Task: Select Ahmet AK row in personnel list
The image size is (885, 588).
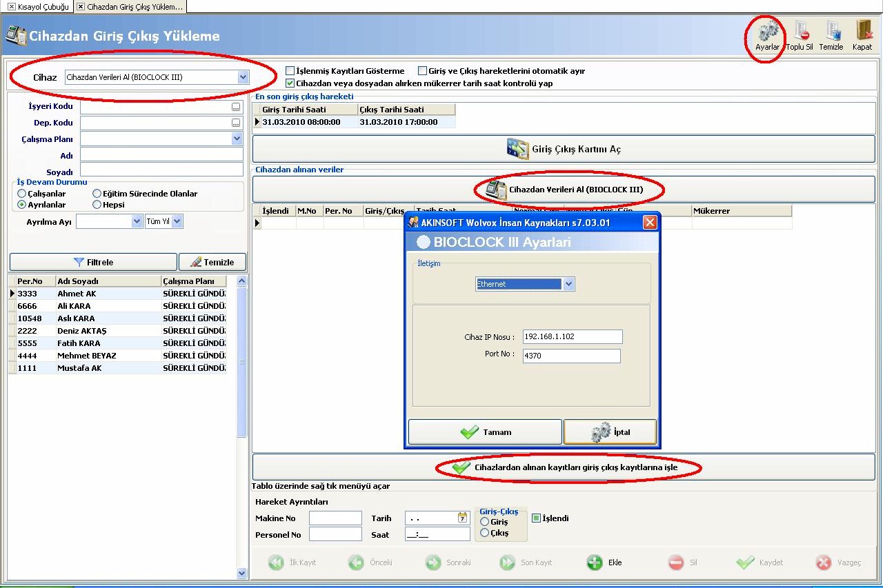Action: tap(117, 294)
